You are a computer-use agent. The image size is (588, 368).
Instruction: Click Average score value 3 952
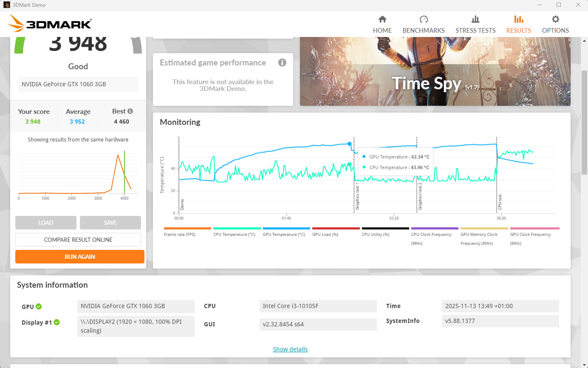point(77,122)
